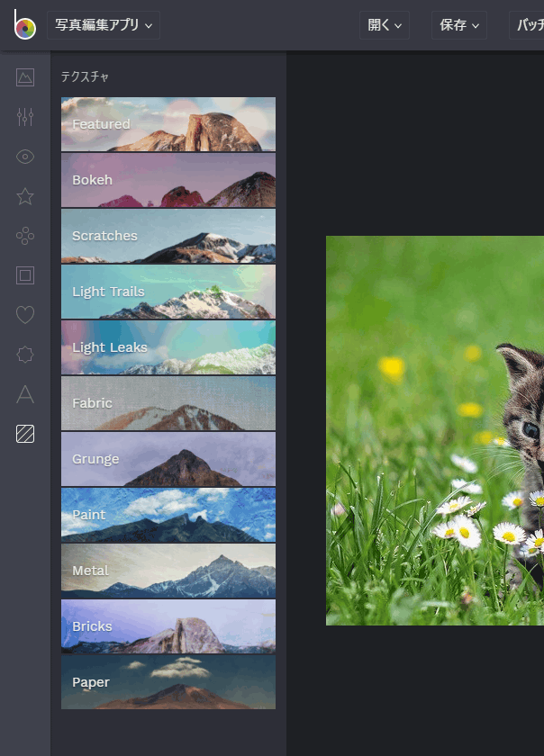Select the Bokeh texture category

coord(168,180)
